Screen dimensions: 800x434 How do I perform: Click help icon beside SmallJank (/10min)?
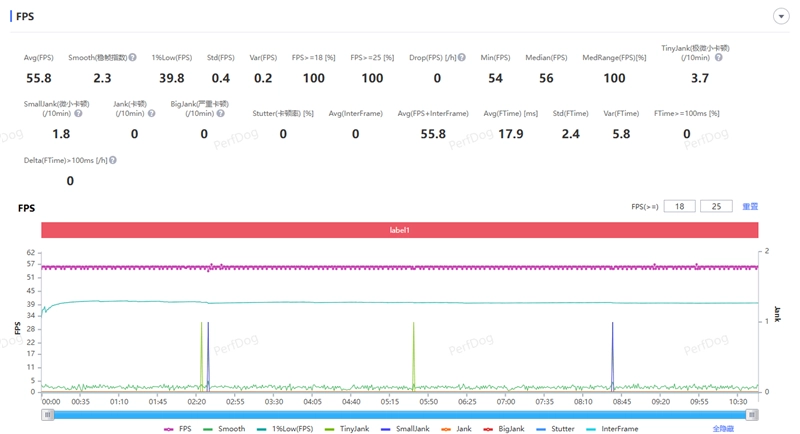click(x=78, y=114)
